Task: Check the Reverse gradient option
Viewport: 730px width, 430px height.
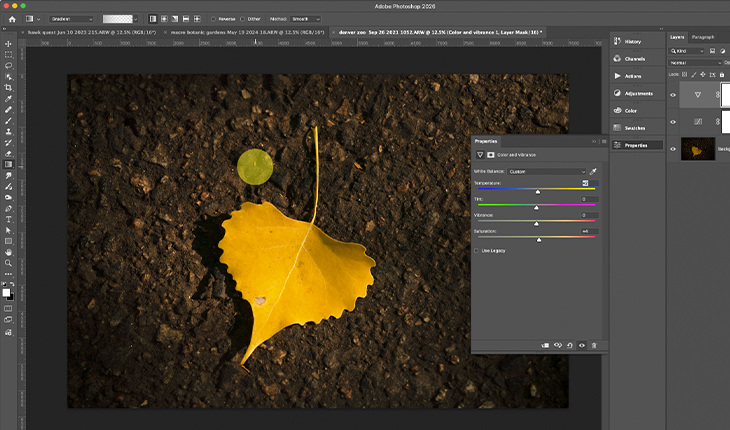Action: (x=213, y=18)
